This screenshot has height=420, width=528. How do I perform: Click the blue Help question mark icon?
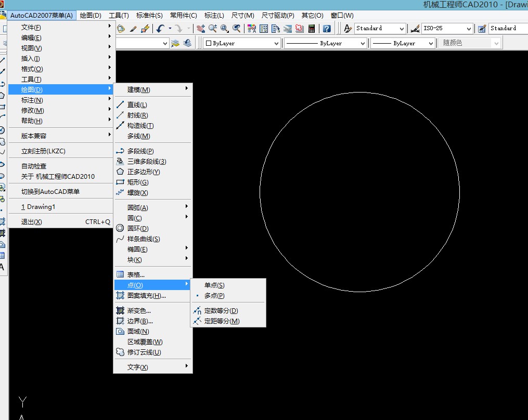[327, 29]
